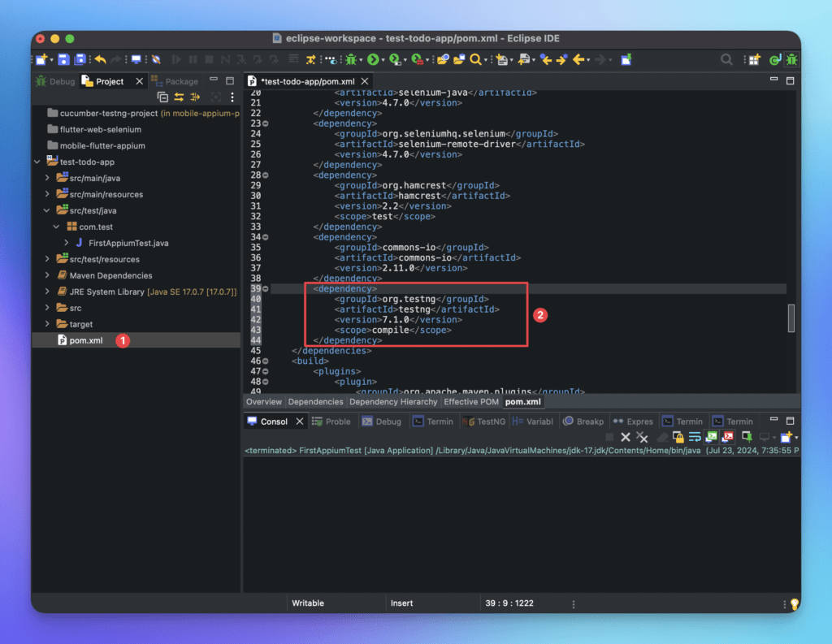
Task: Open the Project Explorer three-dot view menu
Action: [232, 97]
